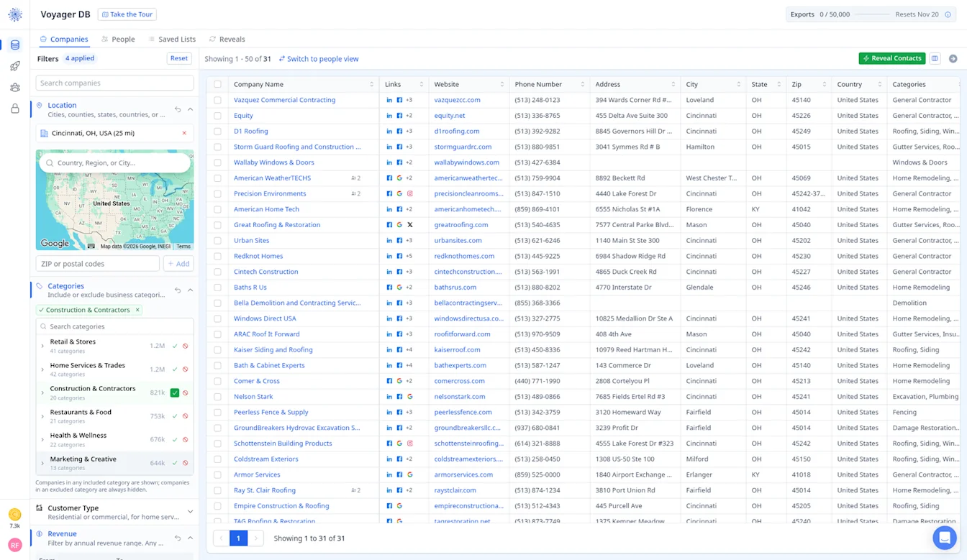Include the Health & Wellness category
The width and height of the screenshot is (967, 560).
175,439
